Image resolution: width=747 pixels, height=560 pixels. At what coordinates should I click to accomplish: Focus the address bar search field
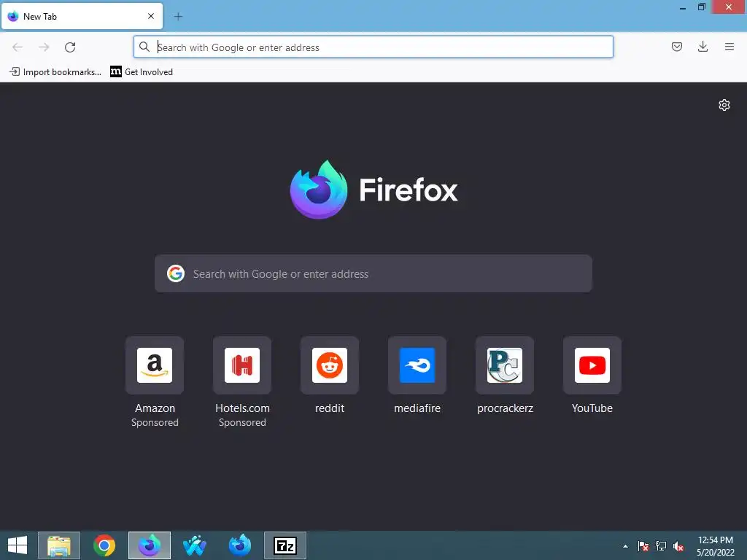point(373,47)
